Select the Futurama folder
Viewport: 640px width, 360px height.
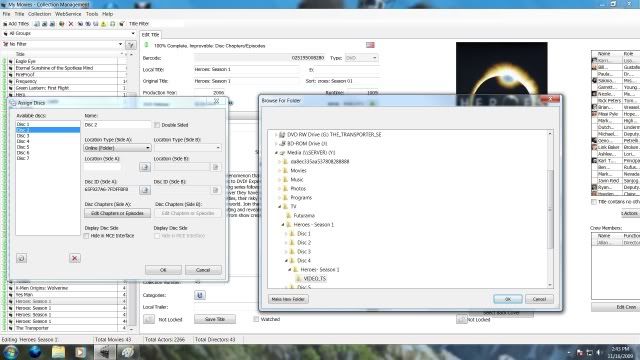point(304,216)
